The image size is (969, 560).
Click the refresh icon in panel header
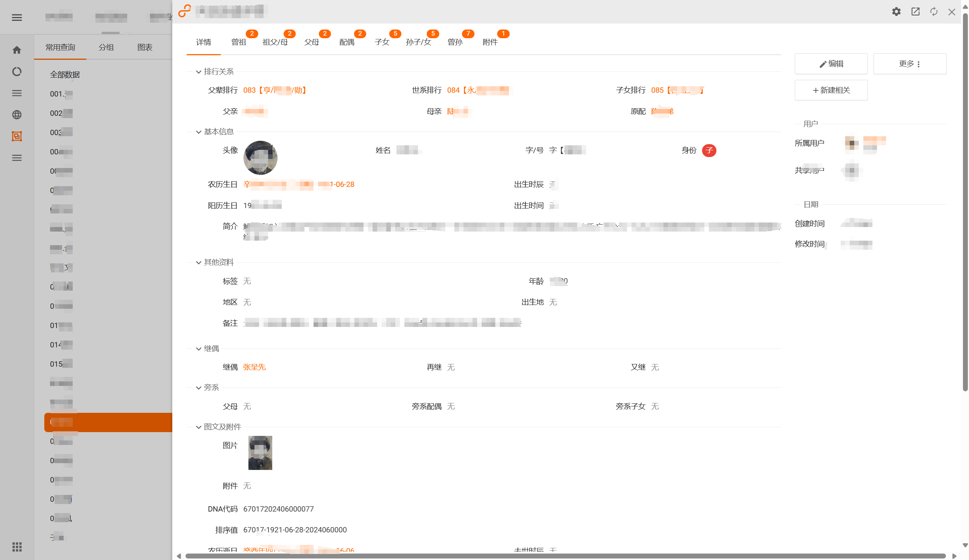point(934,11)
